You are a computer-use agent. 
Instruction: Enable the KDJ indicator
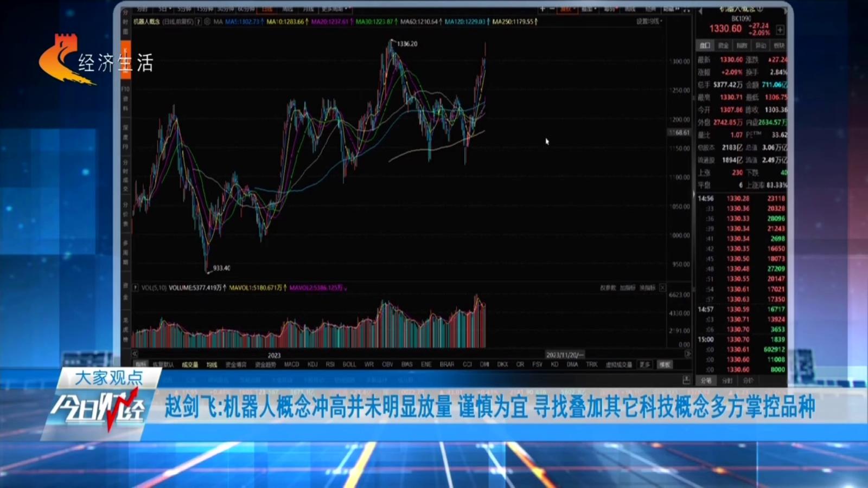pos(312,364)
